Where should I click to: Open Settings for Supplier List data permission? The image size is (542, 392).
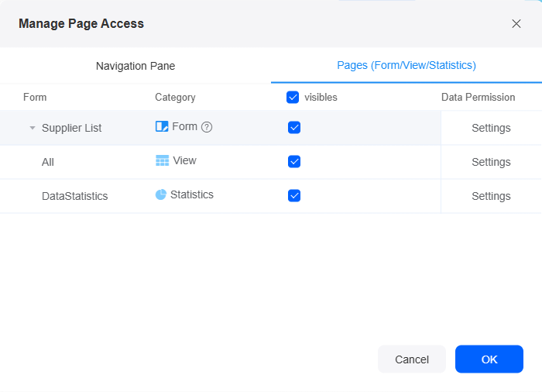tap(491, 128)
